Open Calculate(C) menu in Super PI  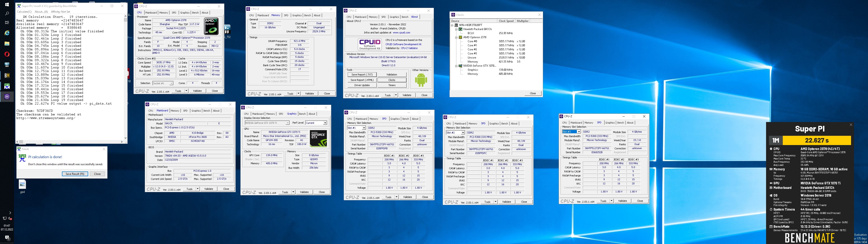[24, 12]
